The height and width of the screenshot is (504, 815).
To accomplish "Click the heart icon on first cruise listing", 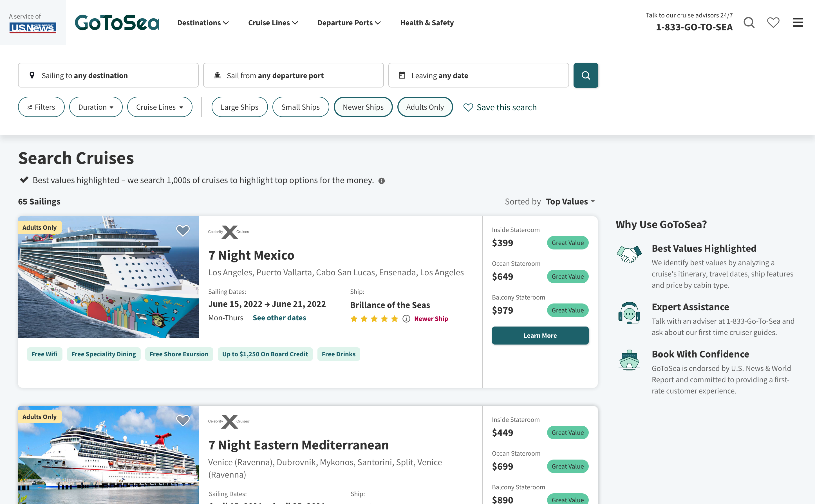I will 183,230.
